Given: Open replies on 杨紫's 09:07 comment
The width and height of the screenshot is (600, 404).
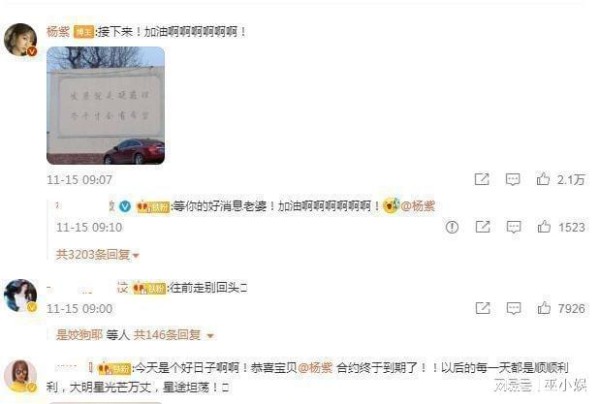Looking at the screenshot, I should 513,179.
